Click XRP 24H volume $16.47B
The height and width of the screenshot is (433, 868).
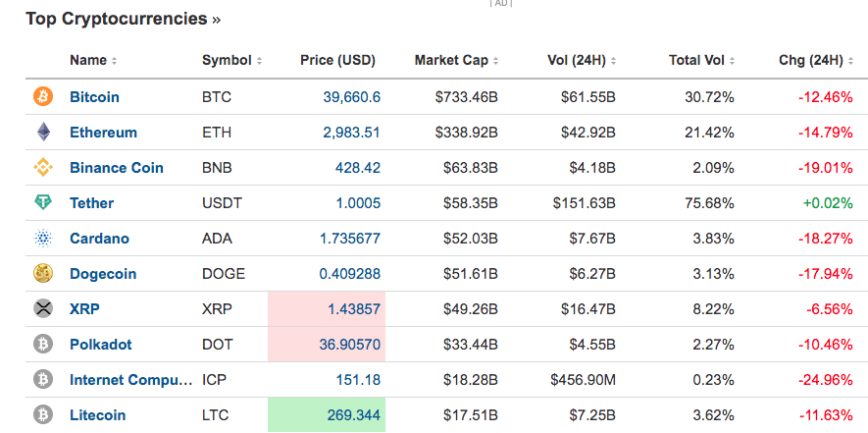click(x=587, y=309)
